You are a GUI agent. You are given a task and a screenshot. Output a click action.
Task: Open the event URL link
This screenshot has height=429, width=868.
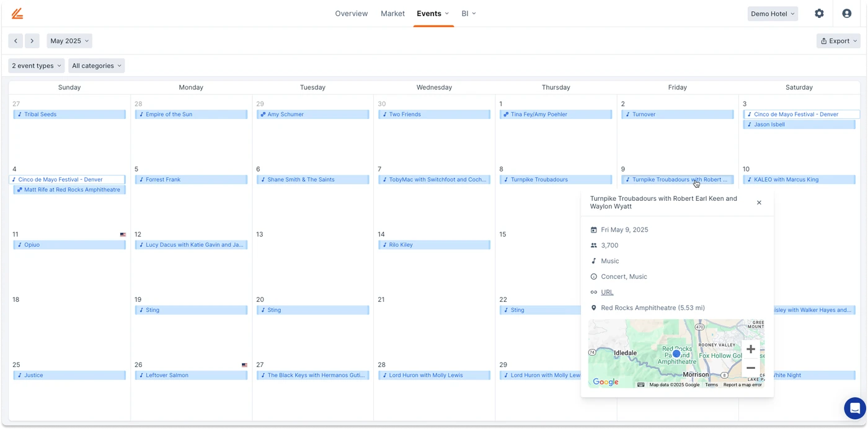click(607, 292)
